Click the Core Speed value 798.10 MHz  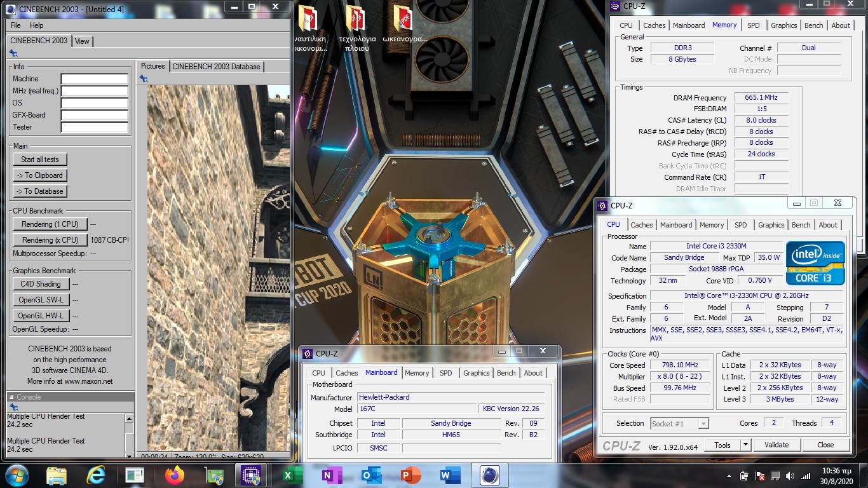click(x=680, y=365)
